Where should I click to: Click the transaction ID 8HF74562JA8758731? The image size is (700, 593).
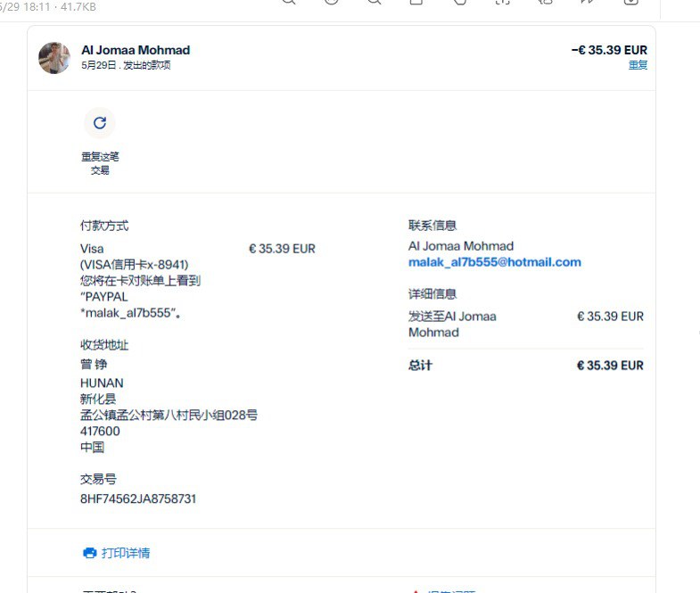click(138, 498)
